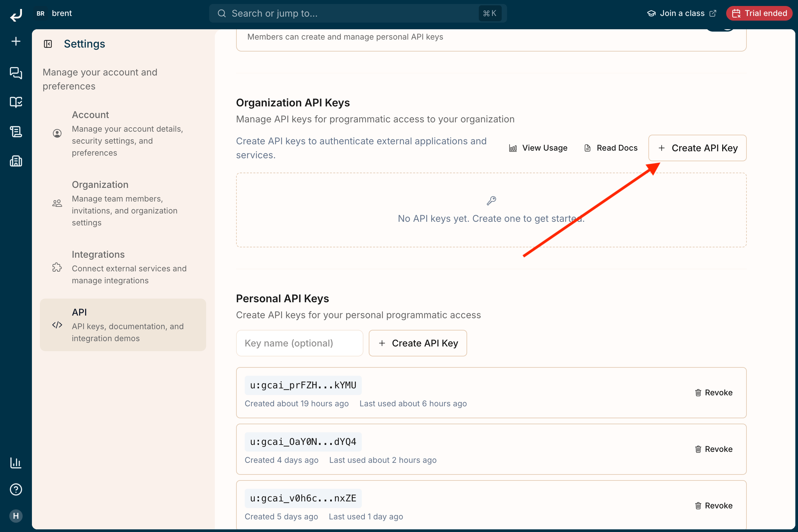798x532 pixels.
Task: Click the H user avatar
Action: (x=16, y=516)
